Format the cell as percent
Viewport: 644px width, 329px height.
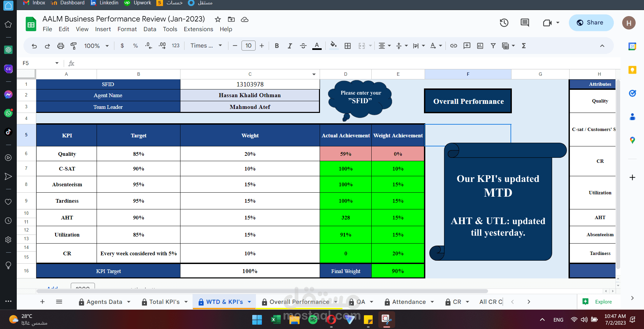click(136, 46)
